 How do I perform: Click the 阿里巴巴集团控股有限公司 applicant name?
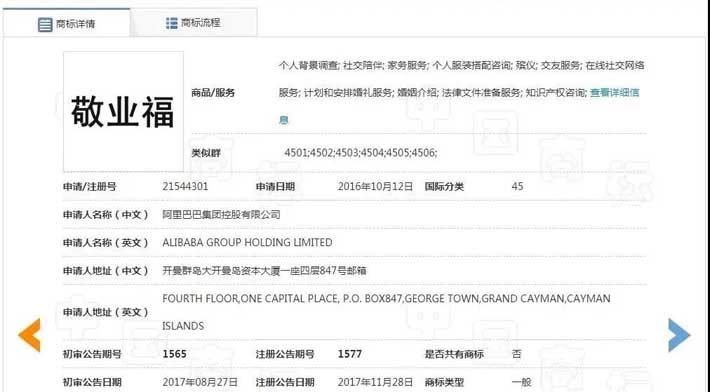tap(221, 215)
